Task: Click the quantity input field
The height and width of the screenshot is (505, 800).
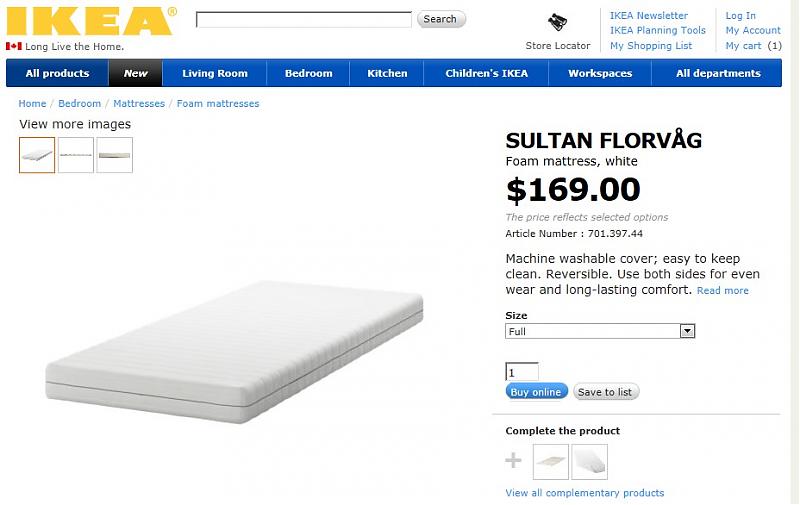Action: coord(522,372)
